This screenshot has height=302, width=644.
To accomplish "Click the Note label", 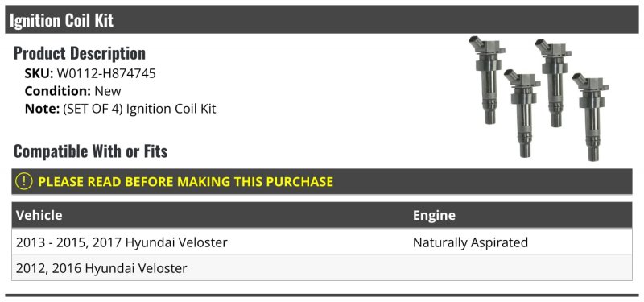I will pyautogui.click(x=42, y=109).
